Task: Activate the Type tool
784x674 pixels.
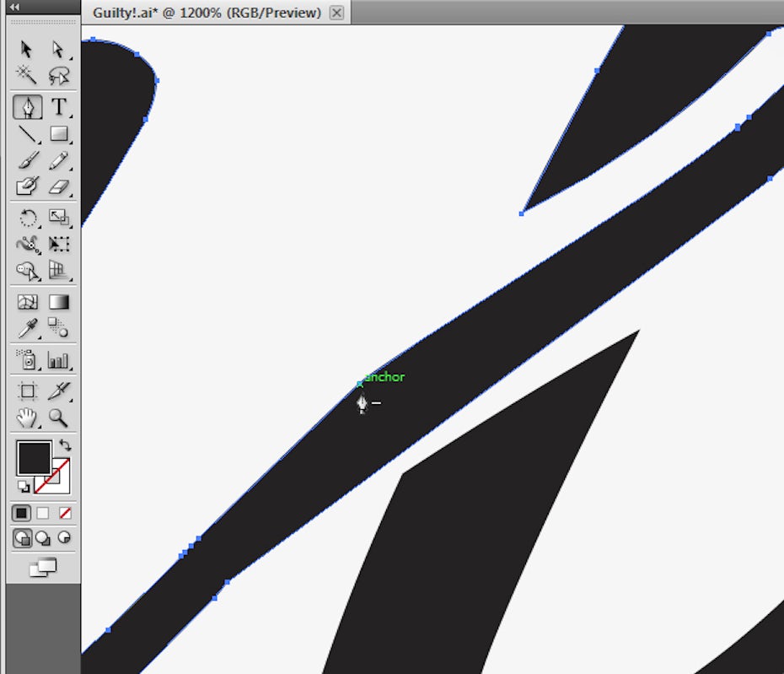Action: point(58,107)
